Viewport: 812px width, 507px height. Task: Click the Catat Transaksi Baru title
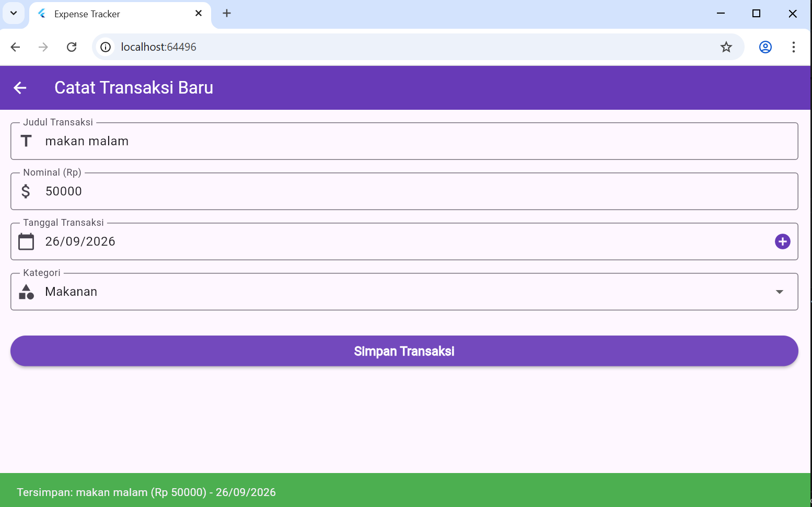click(x=134, y=88)
